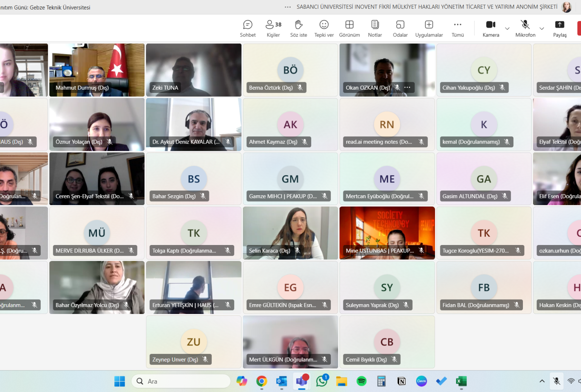This screenshot has width=581, height=392.
Task: Open the Notlar meeting notes
Action: [375, 29]
